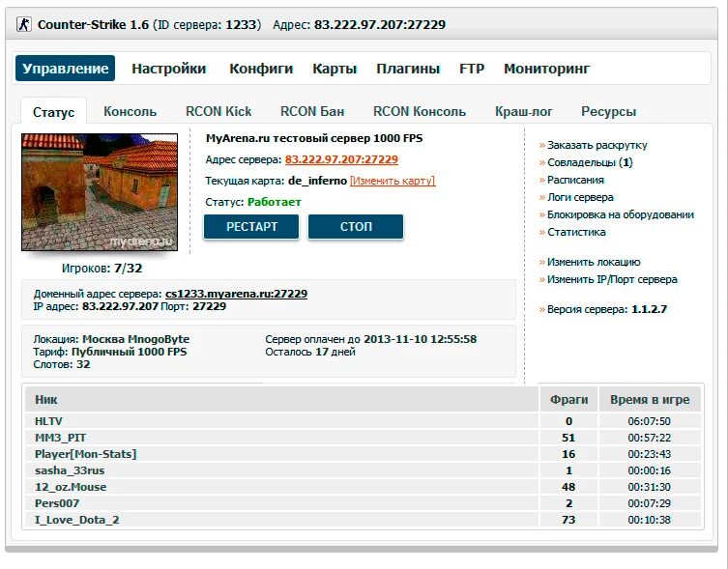
Task: Open the Карты section
Action: 335,69
